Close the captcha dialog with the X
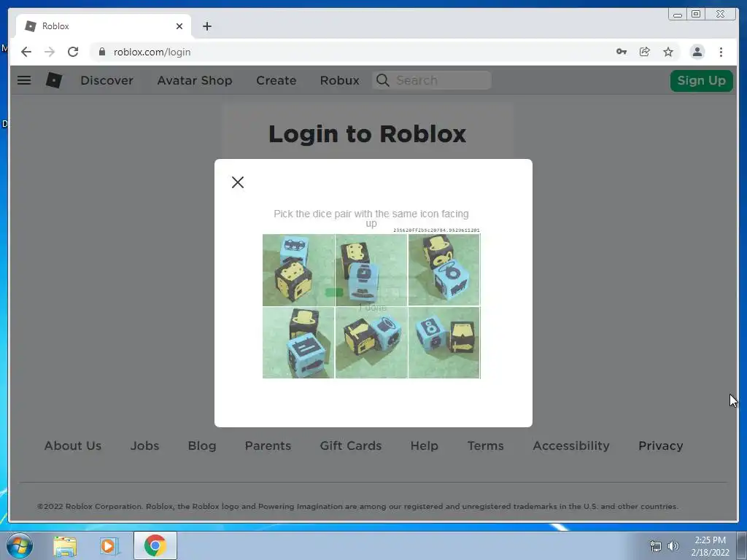The width and height of the screenshot is (747, 560). (x=238, y=182)
